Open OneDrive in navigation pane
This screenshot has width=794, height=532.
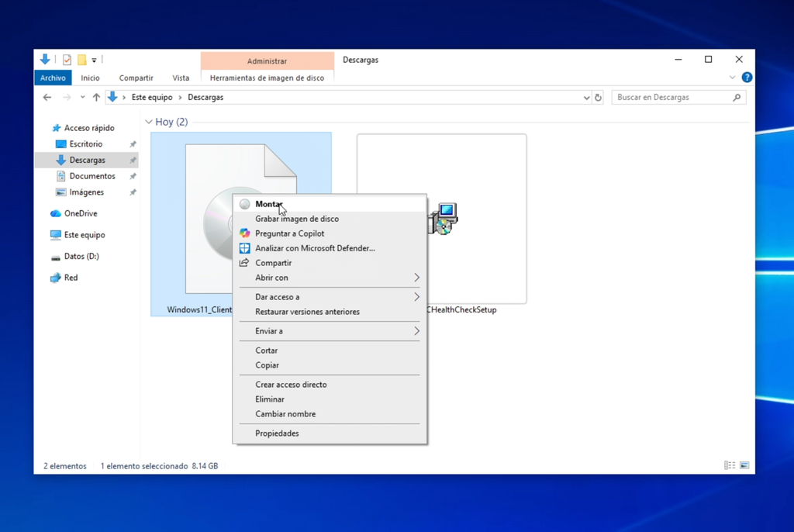81,213
